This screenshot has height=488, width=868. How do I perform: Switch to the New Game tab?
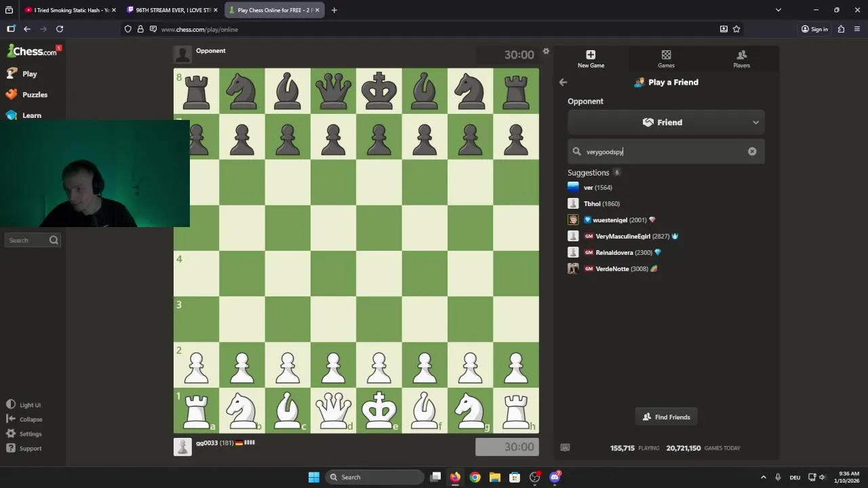coord(591,59)
